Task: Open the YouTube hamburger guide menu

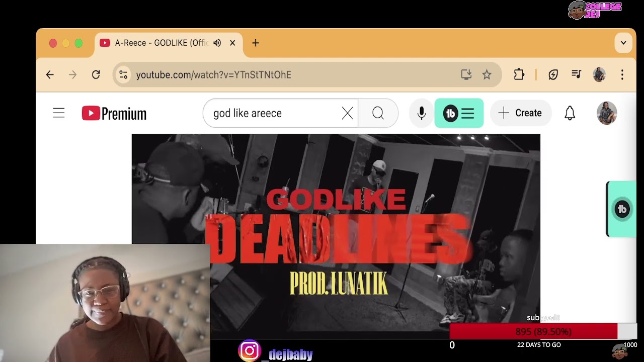Action: (x=59, y=113)
